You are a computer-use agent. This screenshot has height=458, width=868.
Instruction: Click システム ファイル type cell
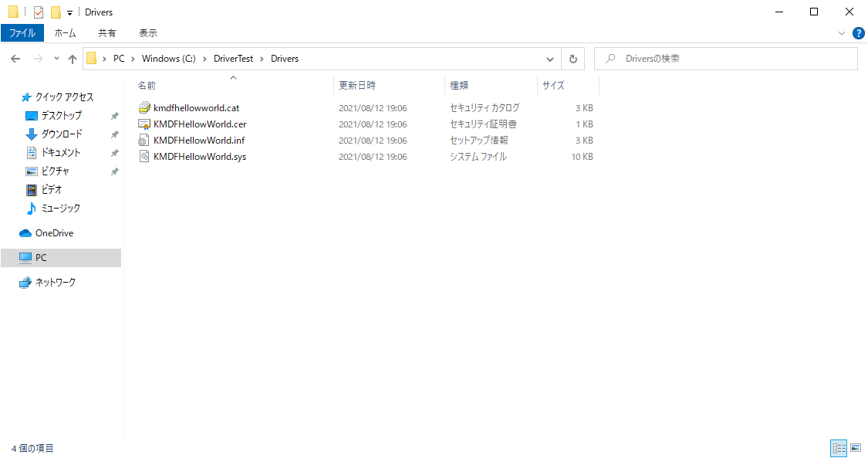pos(478,157)
